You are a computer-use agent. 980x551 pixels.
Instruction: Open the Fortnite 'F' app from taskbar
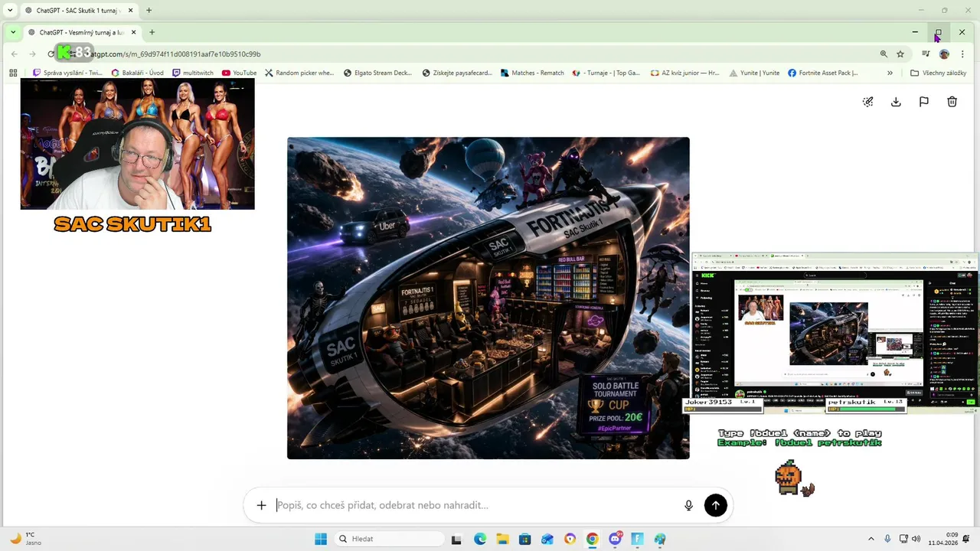(x=637, y=539)
